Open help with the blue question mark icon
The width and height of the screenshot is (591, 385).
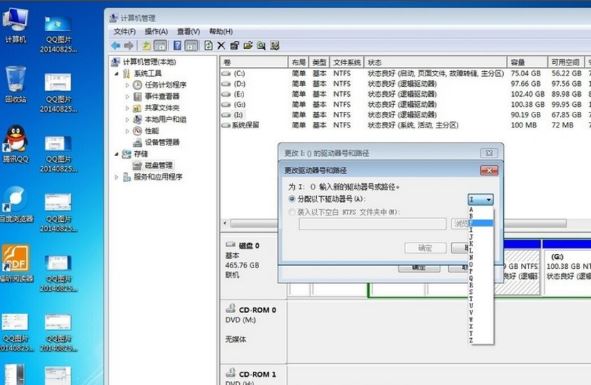pyautogui.click(x=177, y=46)
